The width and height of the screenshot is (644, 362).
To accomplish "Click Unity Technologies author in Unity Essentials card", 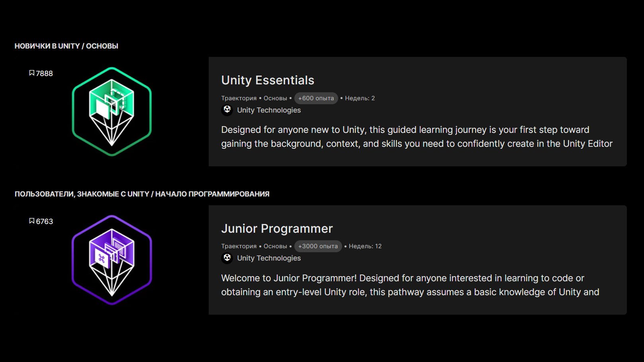I will click(269, 110).
